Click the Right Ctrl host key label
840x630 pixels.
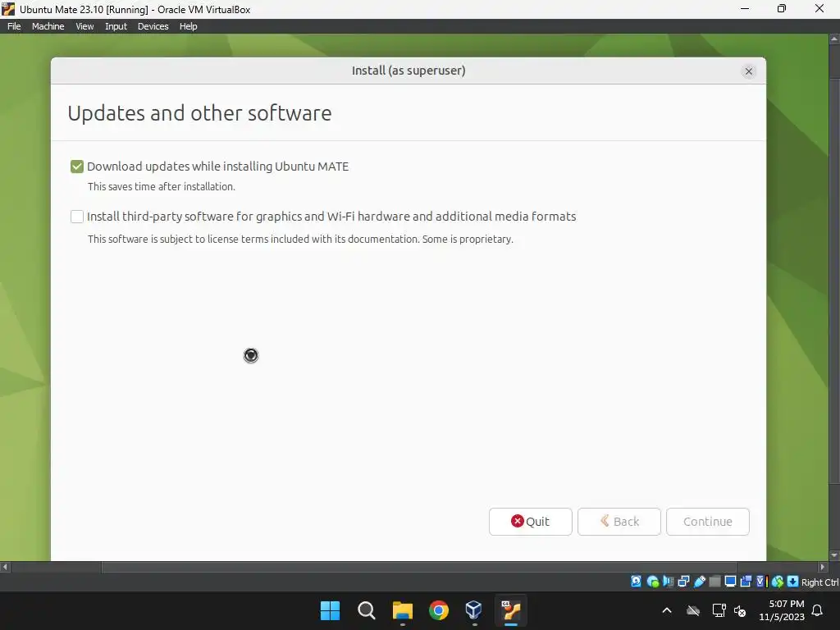coord(819,582)
